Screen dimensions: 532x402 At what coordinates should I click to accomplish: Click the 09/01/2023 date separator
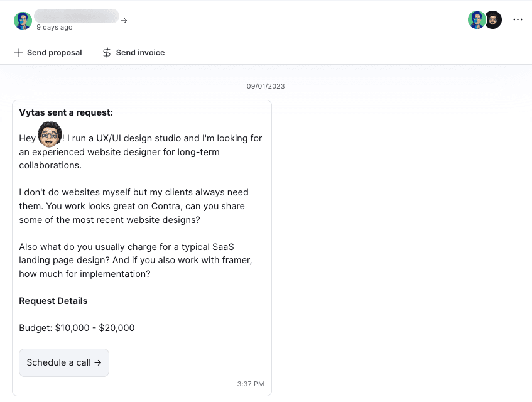click(266, 86)
